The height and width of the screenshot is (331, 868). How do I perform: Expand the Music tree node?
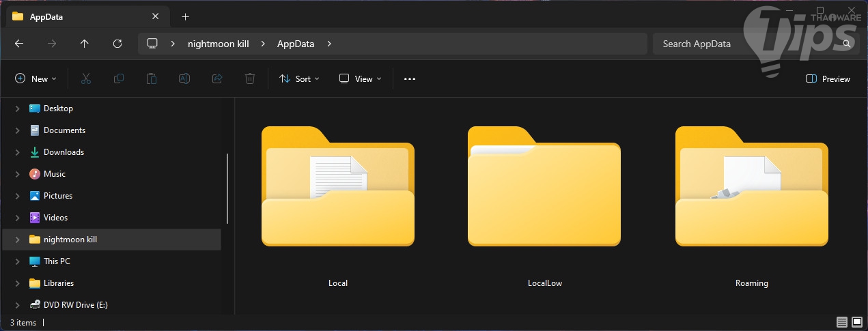(x=17, y=174)
